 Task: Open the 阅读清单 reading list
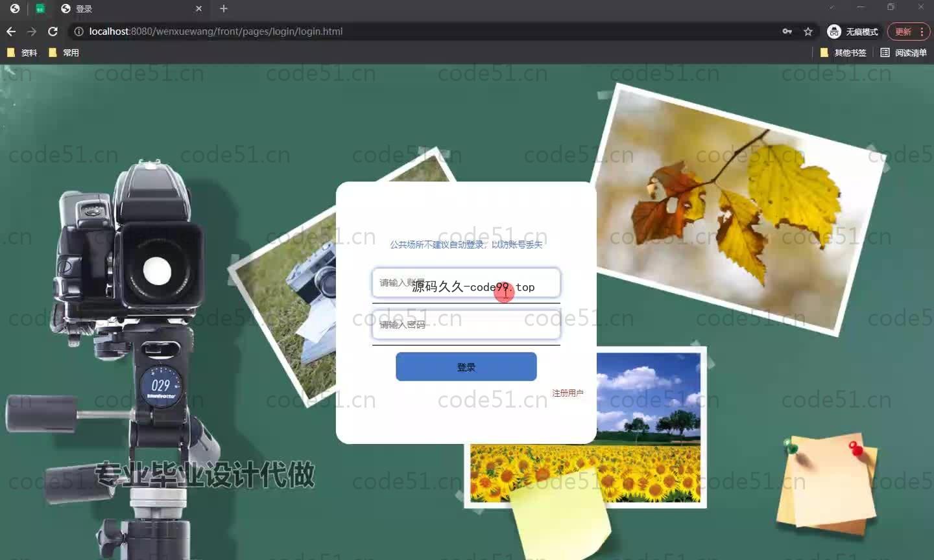click(904, 52)
